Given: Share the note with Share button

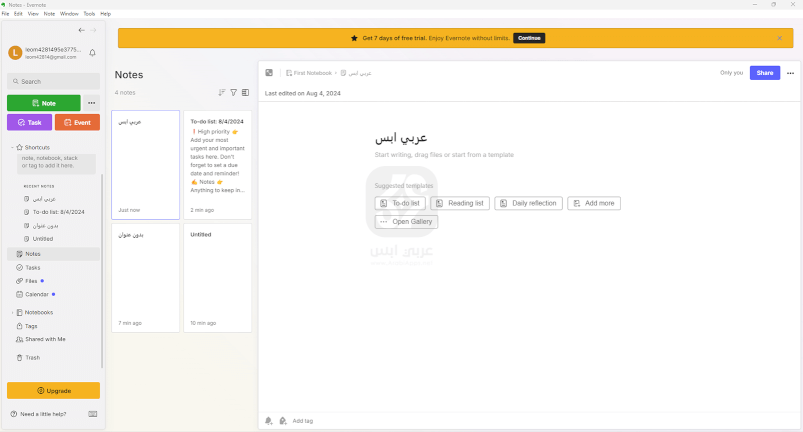Looking at the screenshot, I should click(765, 73).
